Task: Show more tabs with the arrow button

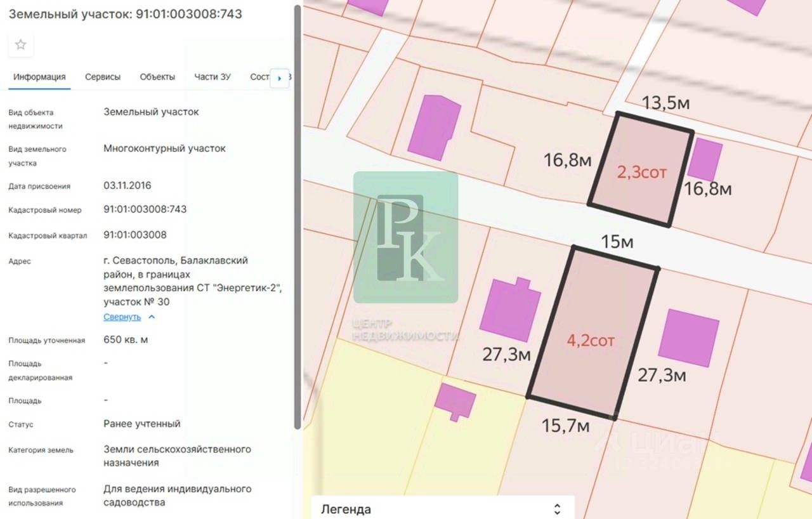Action: pyautogui.click(x=280, y=78)
